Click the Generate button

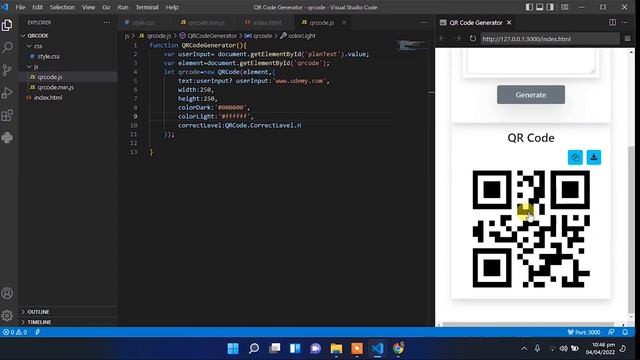click(x=531, y=95)
